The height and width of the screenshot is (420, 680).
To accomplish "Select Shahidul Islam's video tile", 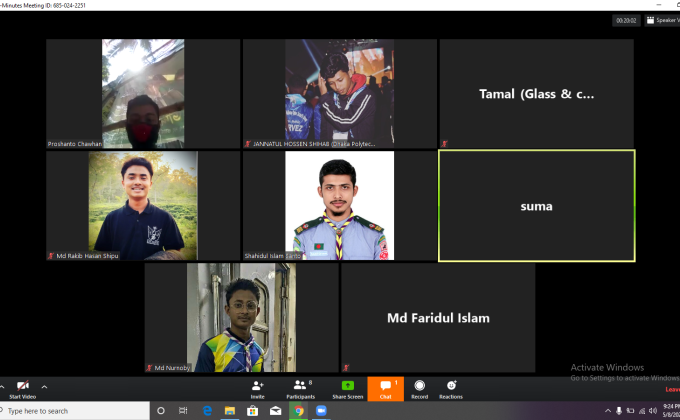I will point(340,206).
